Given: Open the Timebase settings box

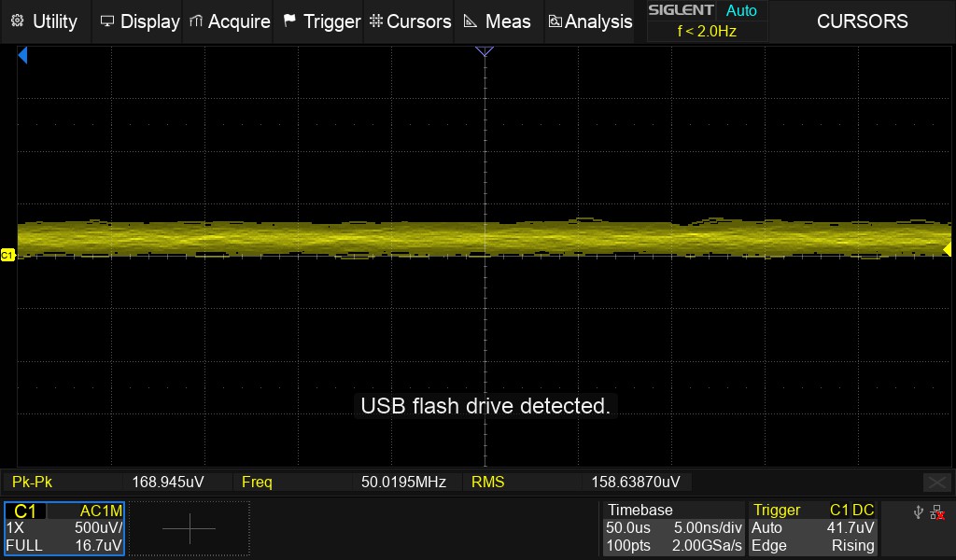Looking at the screenshot, I should point(672,528).
